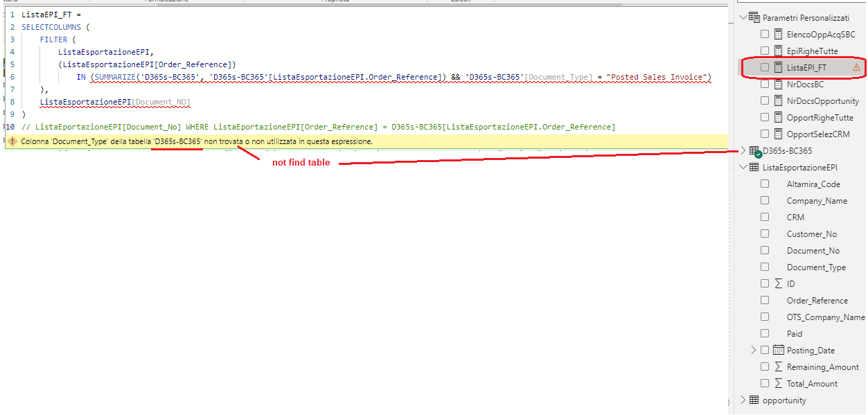
Task: Click the ListaEsportazioneEPI table icon
Action: 754,167
